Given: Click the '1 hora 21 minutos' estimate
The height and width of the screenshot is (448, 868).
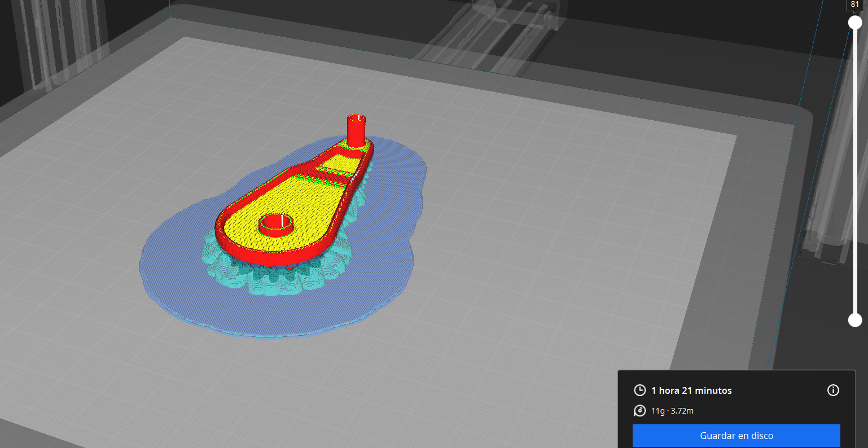Looking at the screenshot, I should coord(691,390).
